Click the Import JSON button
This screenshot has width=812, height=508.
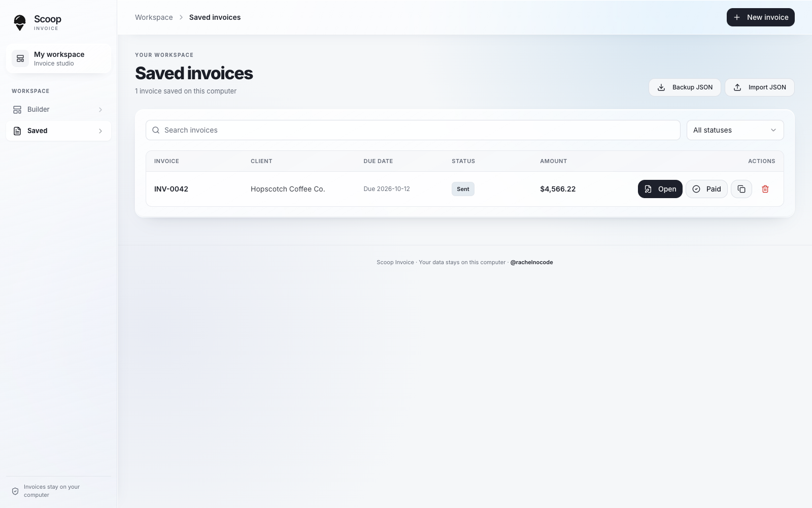pos(759,87)
